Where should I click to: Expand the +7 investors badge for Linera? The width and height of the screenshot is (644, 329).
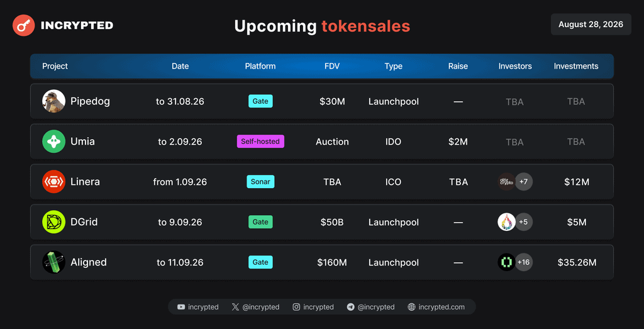524,182
